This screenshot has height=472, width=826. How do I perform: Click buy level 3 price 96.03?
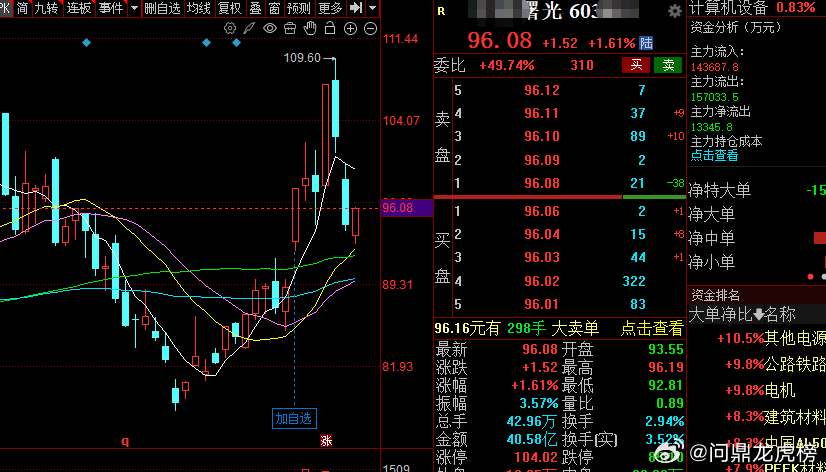coord(542,258)
